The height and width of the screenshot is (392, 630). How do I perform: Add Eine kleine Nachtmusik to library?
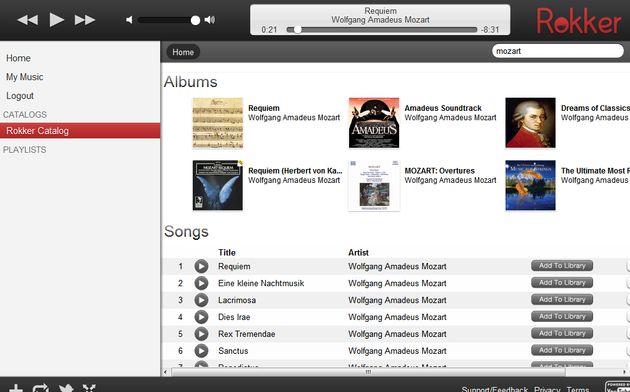(x=562, y=283)
